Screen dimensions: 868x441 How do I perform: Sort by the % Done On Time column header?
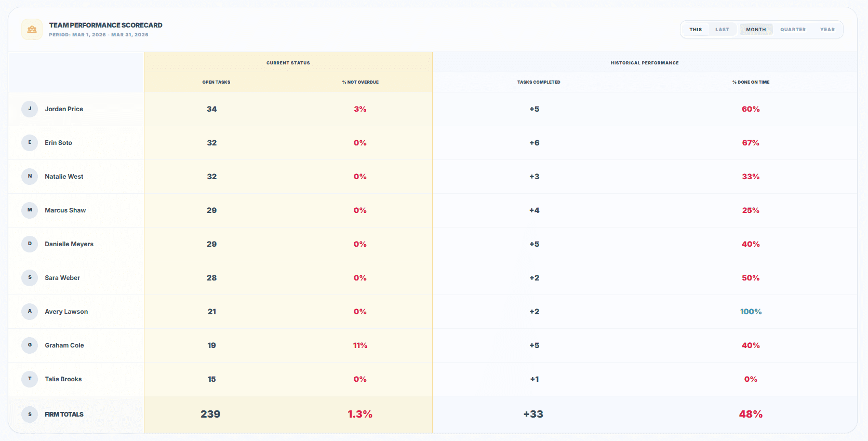pos(751,82)
